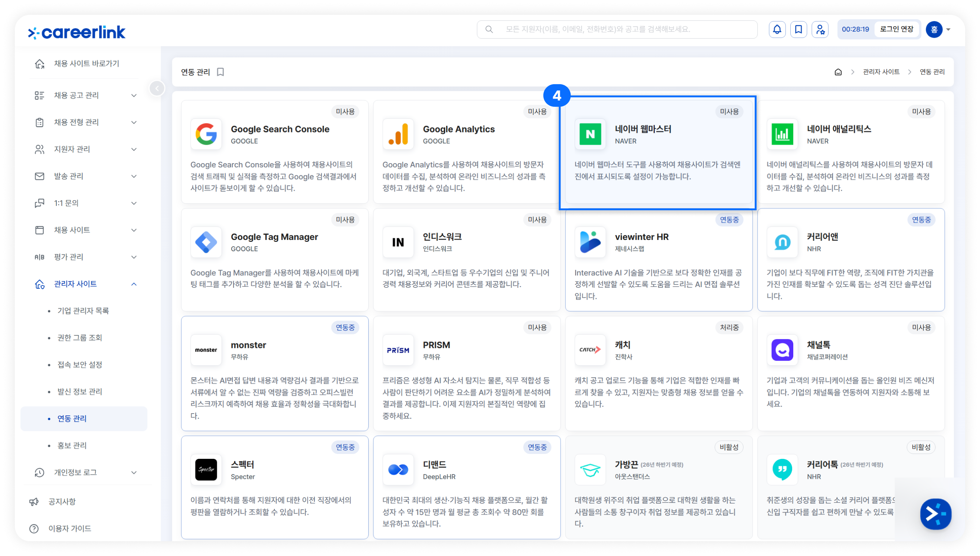Go to home via breadcrumb house icon
Image resolution: width=980 pixels, height=556 pixels.
click(x=838, y=72)
